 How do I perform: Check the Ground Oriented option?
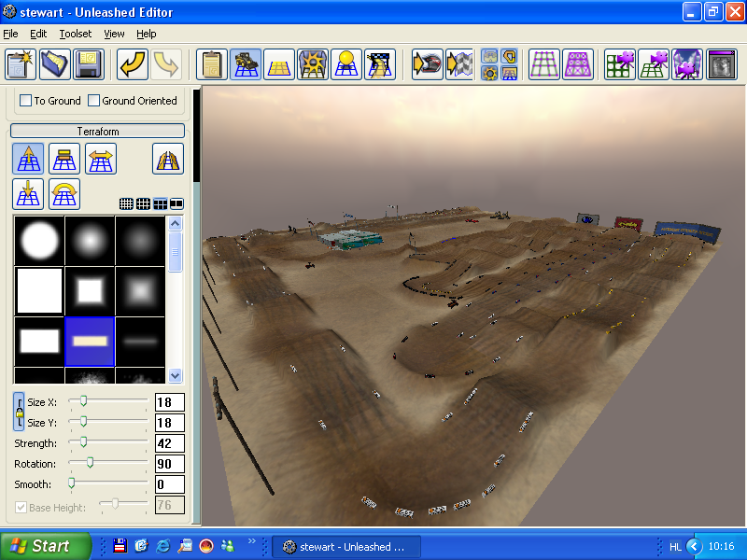point(94,101)
